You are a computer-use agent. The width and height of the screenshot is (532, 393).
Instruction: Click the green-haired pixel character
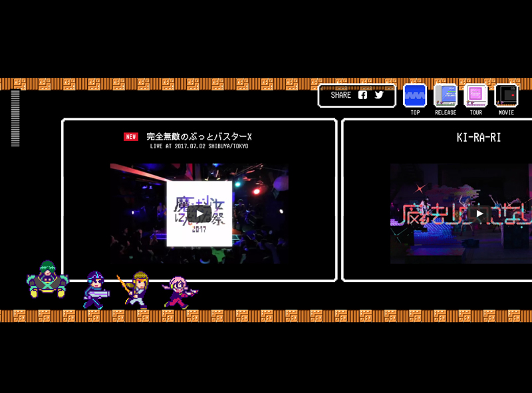click(x=47, y=279)
